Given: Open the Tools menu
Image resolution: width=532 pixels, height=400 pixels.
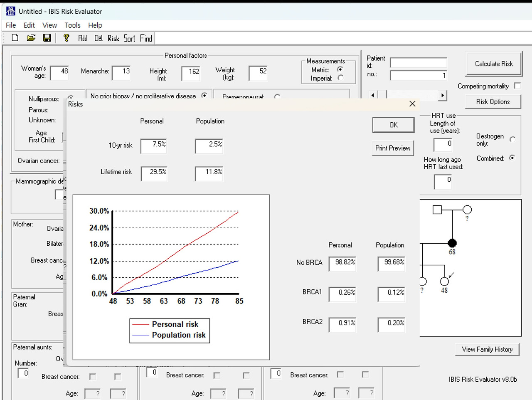Looking at the screenshot, I should point(72,25).
